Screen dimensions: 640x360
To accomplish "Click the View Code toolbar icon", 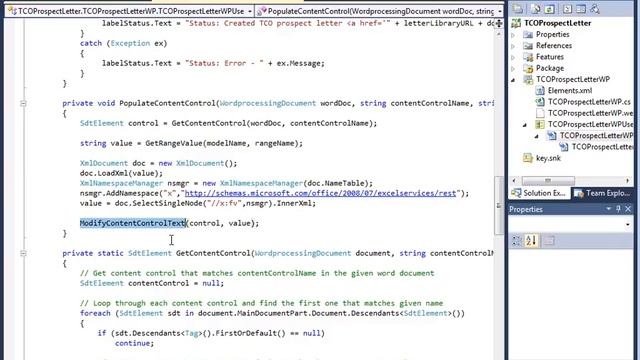I will click(x=567, y=8).
